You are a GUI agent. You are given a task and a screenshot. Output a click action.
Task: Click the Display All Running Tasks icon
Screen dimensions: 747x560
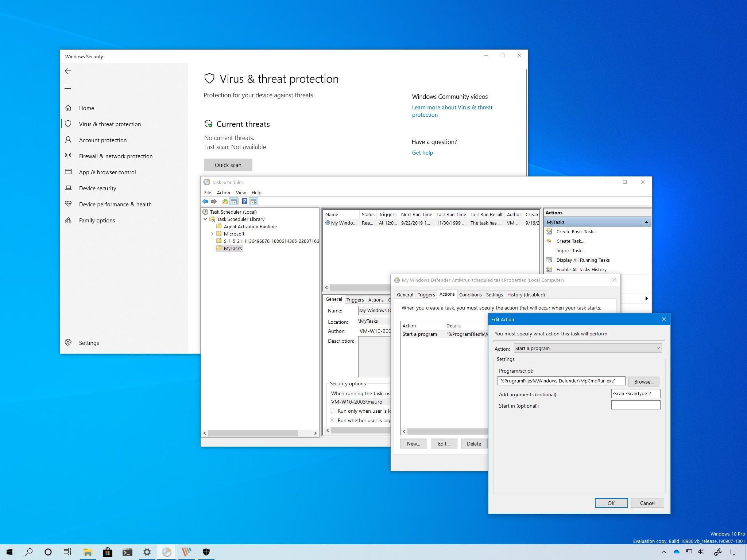(549, 260)
